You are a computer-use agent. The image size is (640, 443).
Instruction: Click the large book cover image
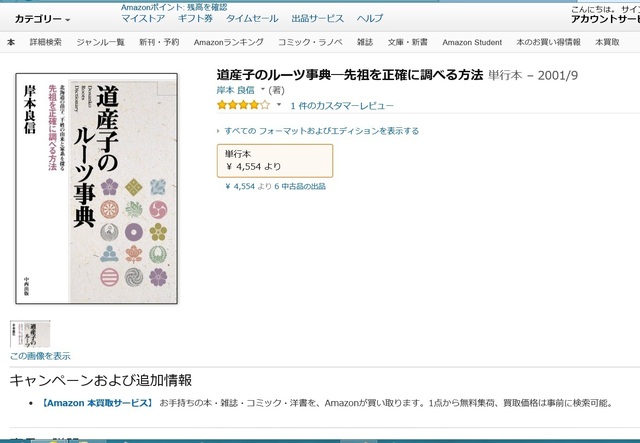pyautogui.click(x=96, y=188)
